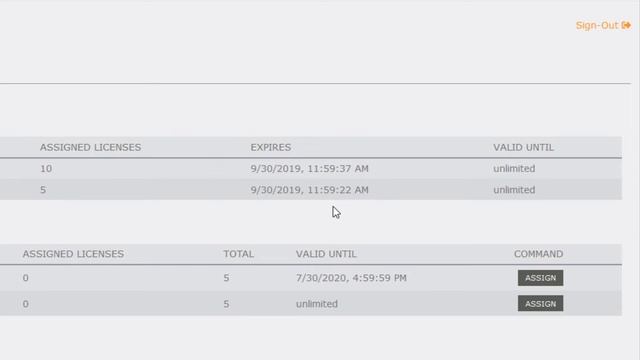640x360 pixels.
Task: Select the row with 10 assigned licenses
Action: 311,169
